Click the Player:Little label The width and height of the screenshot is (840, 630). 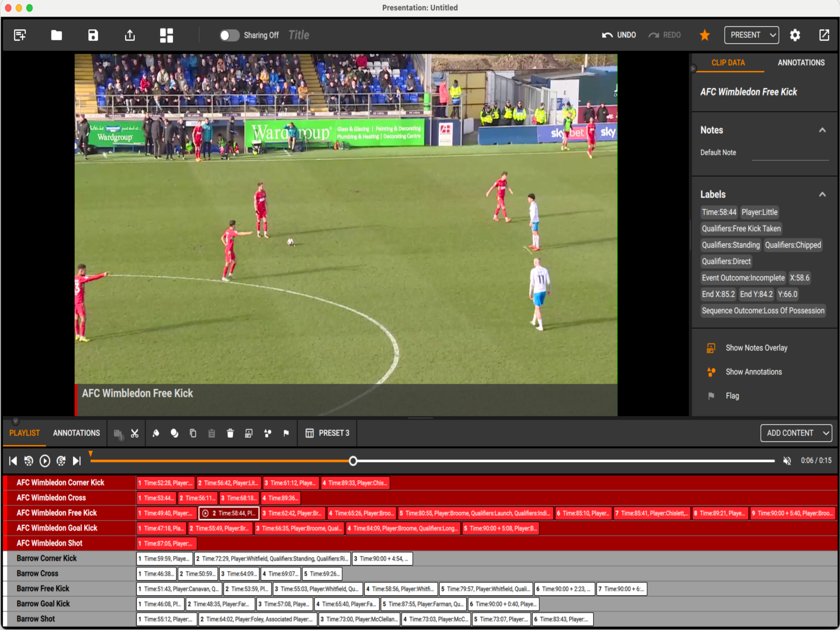[x=759, y=212]
